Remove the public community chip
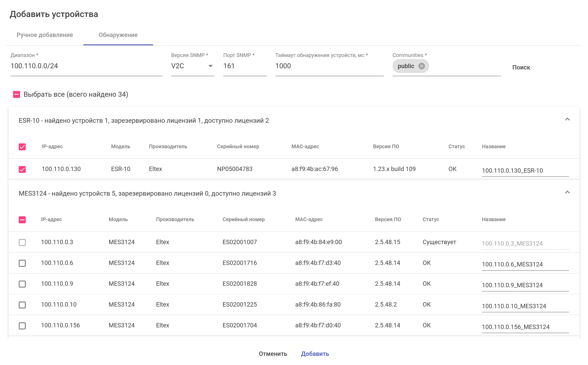588x365 pixels. 421,66
